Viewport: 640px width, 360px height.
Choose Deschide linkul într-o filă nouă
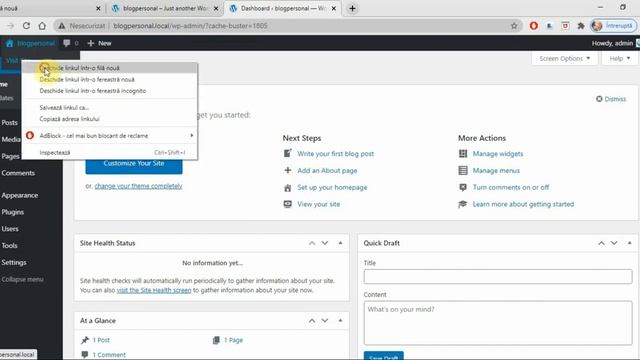tap(110, 68)
